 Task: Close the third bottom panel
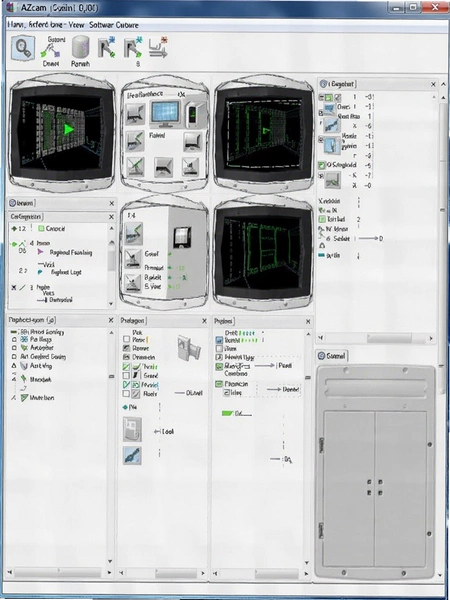coord(308,322)
